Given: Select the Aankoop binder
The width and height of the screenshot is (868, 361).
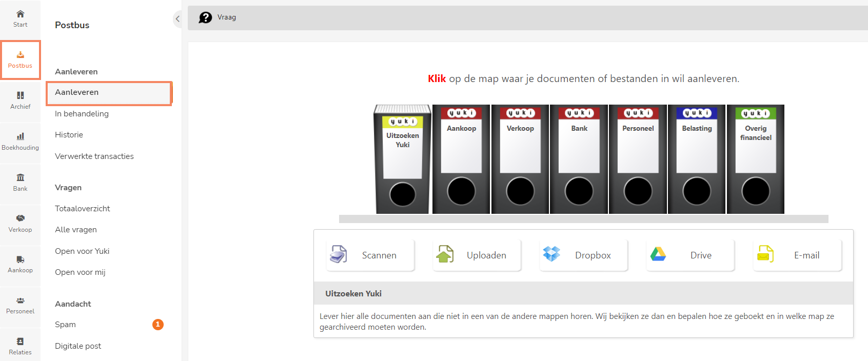Looking at the screenshot, I should 461,159.
